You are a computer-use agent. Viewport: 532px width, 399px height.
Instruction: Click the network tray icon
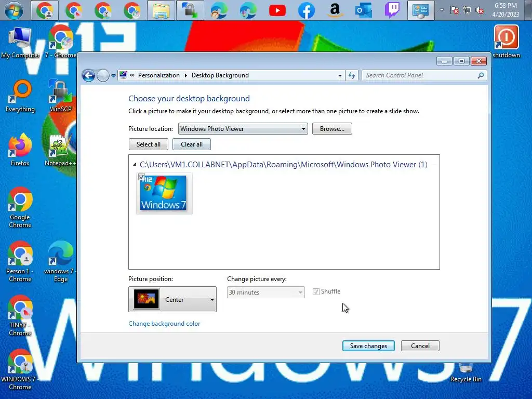(467, 10)
